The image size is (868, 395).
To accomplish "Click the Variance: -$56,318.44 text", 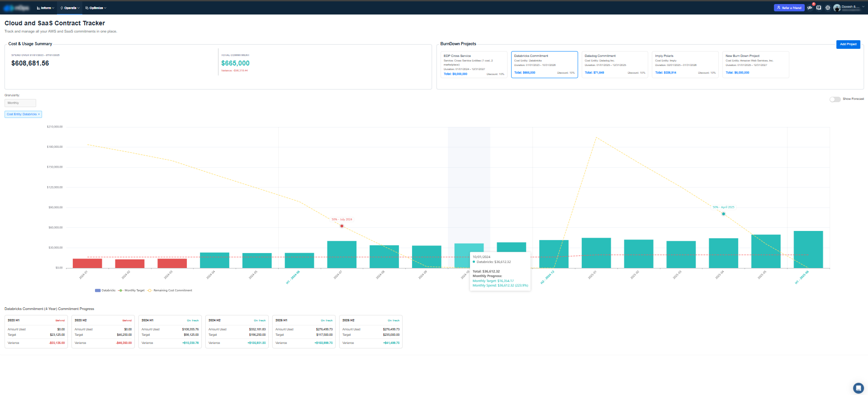I will (x=234, y=71).
